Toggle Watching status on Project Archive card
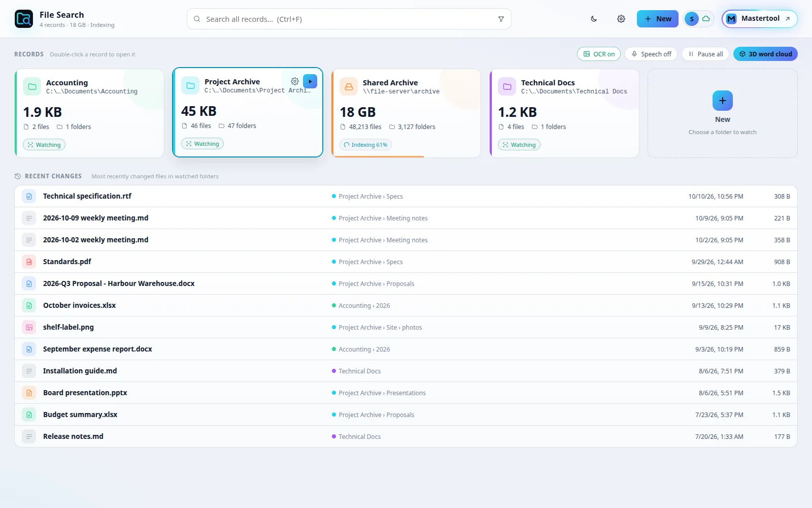This screenshot has height=508, width=812. [x=202, y=144]
